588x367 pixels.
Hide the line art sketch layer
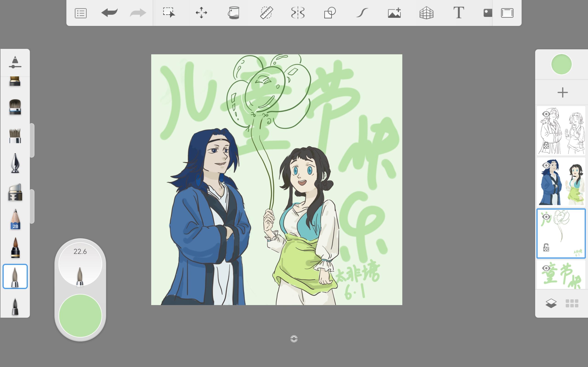[546, 114]
